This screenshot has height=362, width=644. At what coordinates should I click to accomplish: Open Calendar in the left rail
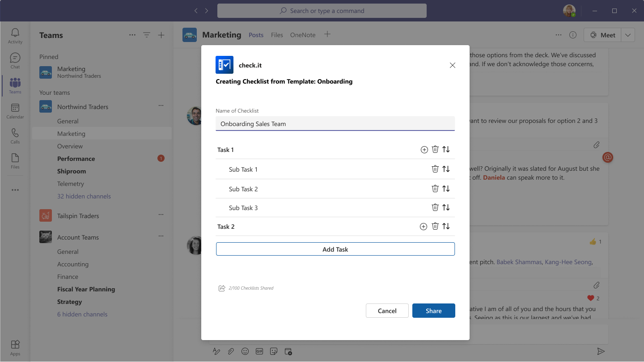(15, 111)
